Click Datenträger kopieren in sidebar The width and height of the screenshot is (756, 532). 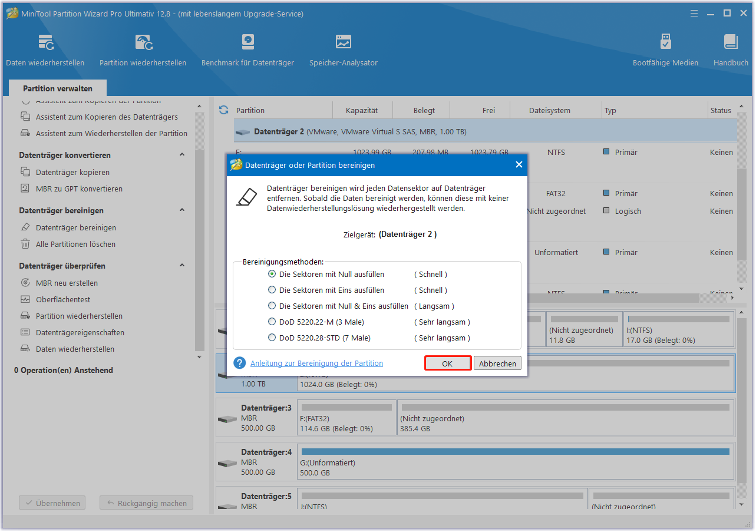(x=72, y=173)
